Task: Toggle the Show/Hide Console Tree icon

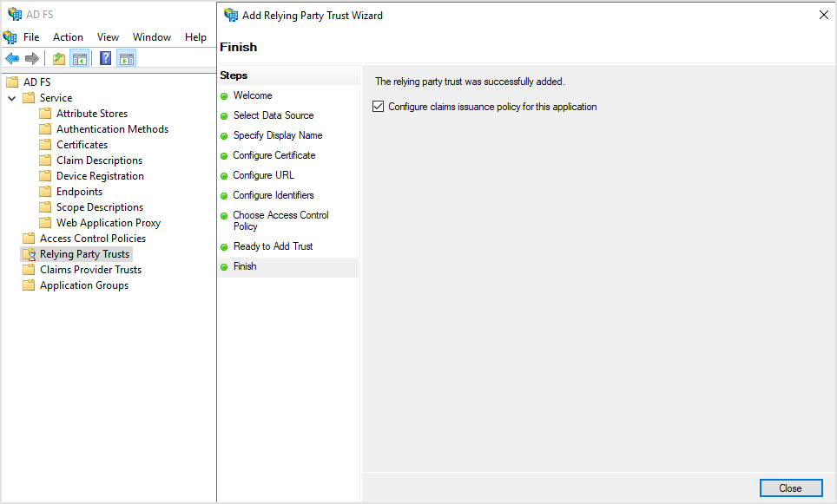Action: [x=80, y=57]
